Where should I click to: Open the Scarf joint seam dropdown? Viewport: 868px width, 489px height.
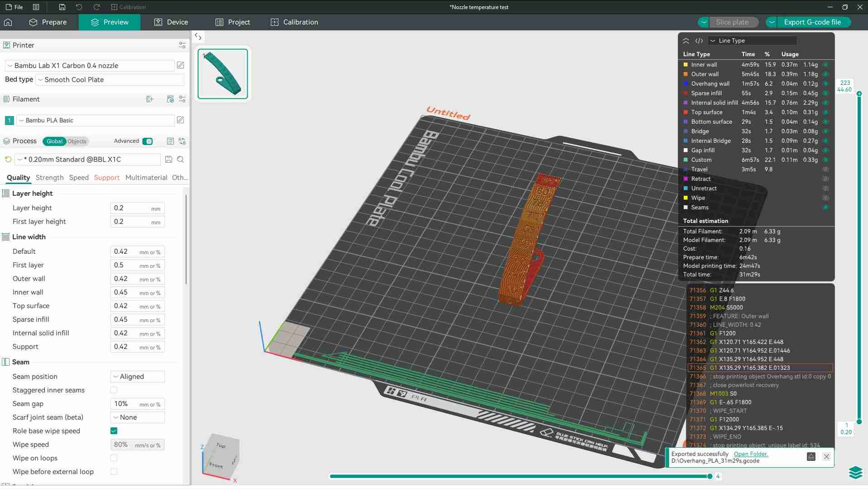(138, 417)
